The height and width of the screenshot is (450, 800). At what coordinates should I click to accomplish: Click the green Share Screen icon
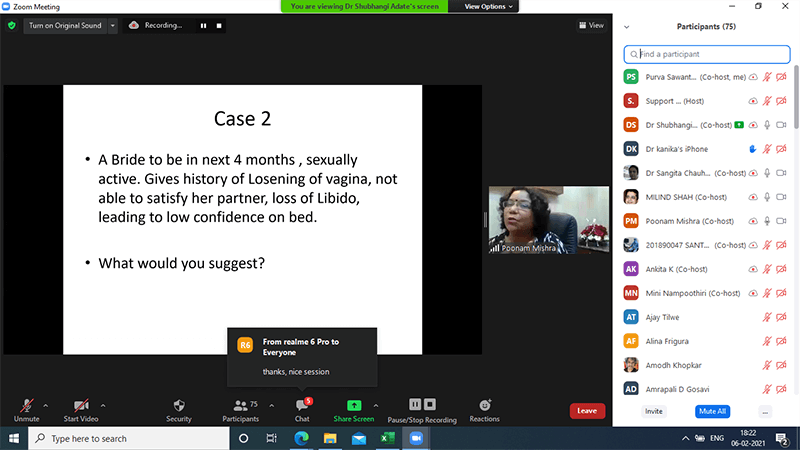coord(353,405)
